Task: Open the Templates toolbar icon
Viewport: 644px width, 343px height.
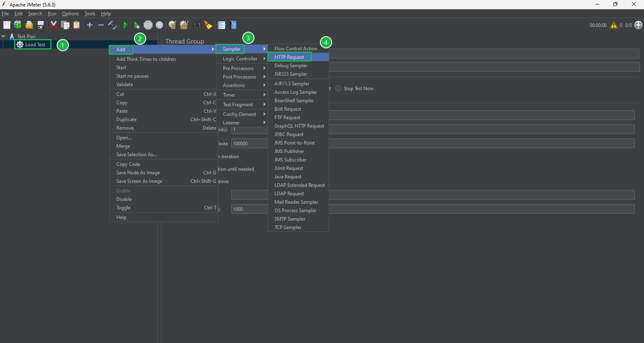Action: pyautogui.click(x=18, y=25)
